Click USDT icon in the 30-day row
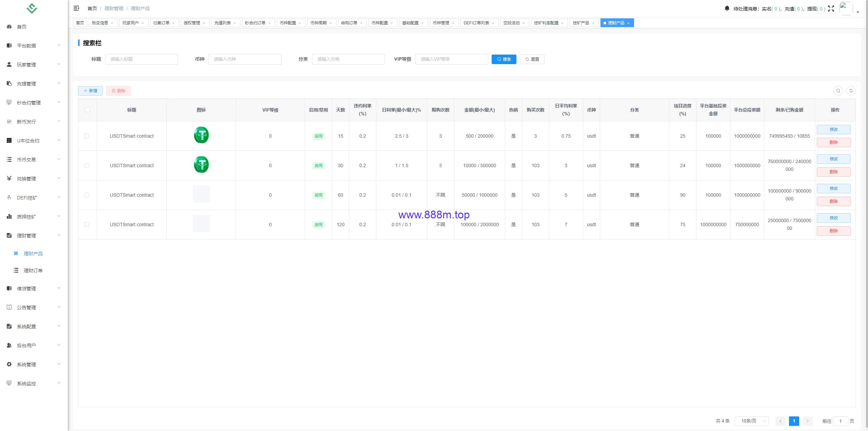 [x=201, y=164]
